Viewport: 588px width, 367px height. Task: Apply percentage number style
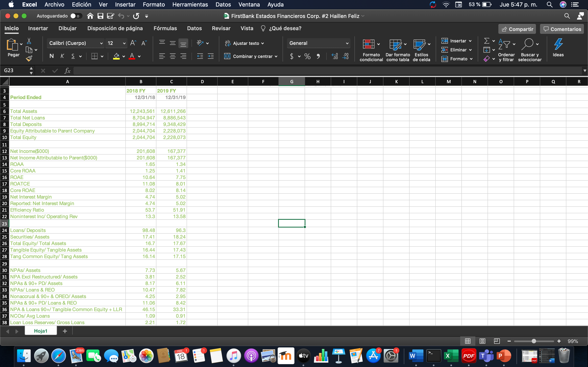307,56
